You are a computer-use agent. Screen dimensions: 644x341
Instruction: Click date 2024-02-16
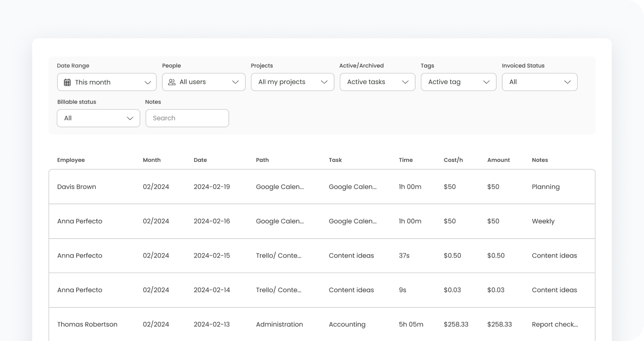[x=212, y=221]
